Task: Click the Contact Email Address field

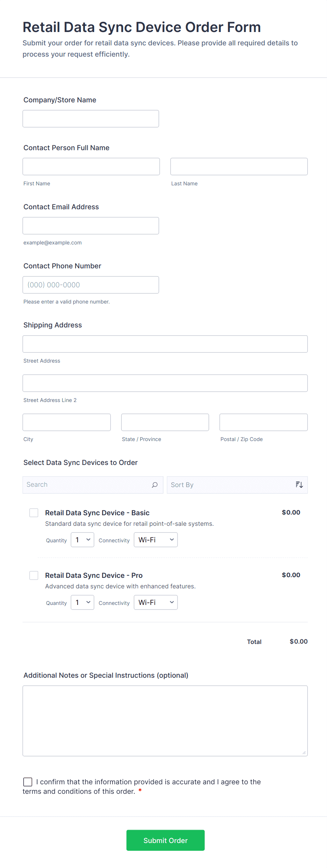Action: pyautogui.click(x=91, y=226)
